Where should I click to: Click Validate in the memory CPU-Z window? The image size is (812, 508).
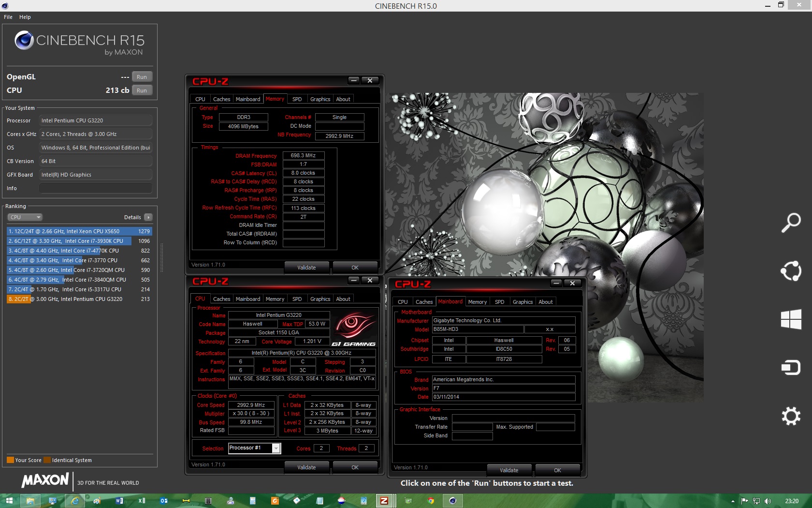click(306, 268)
